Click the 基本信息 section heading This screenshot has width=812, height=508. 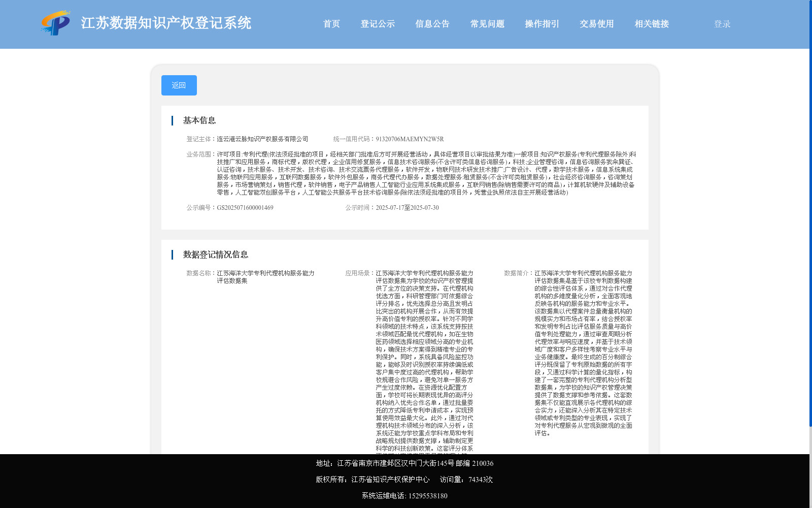(x=199, y=120)
